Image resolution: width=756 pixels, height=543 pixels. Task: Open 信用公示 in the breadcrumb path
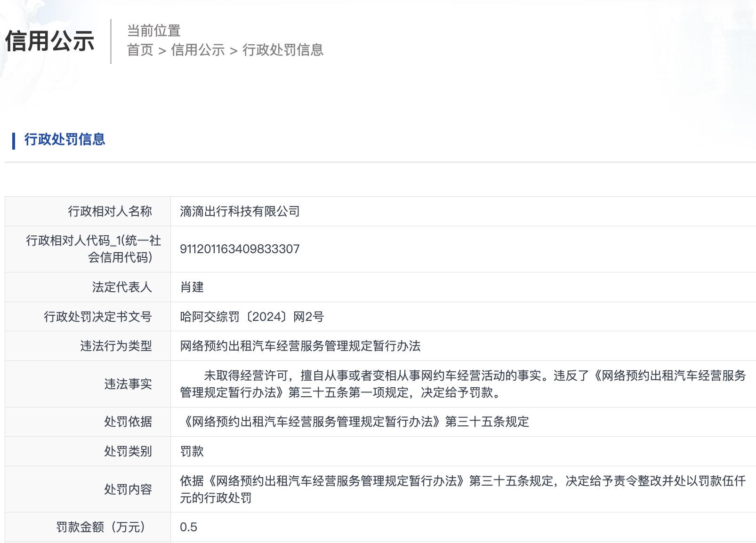198,50
